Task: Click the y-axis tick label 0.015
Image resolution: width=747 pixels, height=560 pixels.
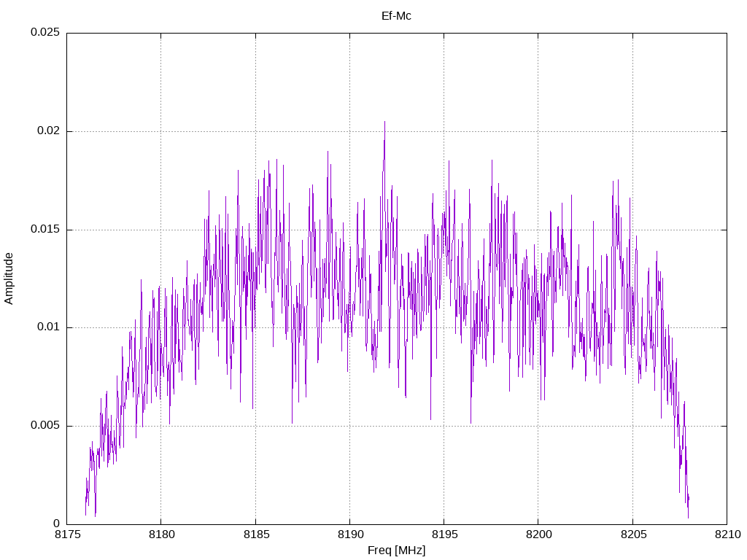Action: (x=45, y=229)
